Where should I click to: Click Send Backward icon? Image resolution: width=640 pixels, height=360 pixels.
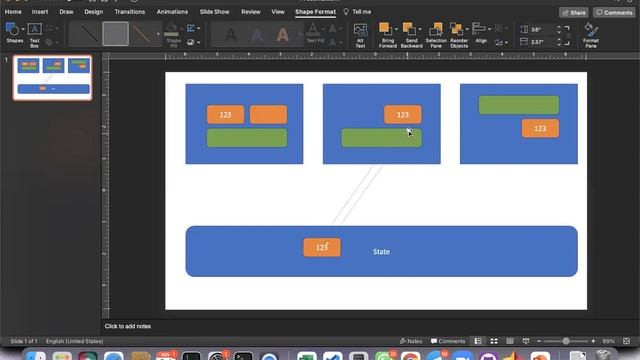pyautogui.click(x=408, y=29)
